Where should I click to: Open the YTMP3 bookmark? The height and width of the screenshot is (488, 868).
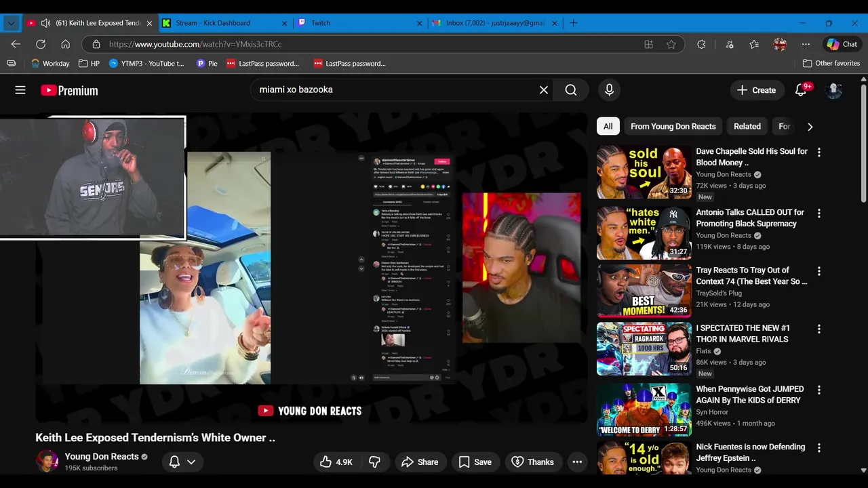146,64
